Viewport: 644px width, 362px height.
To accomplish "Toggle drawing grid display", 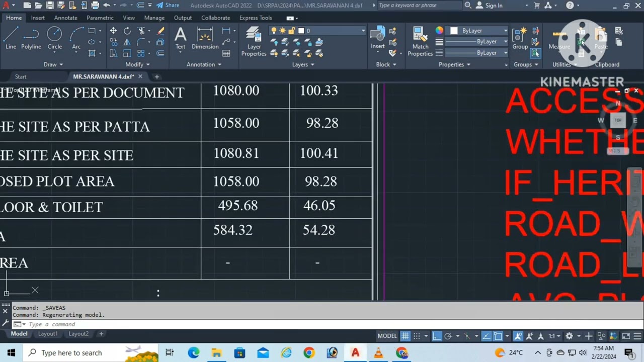I will pos(405,336).
